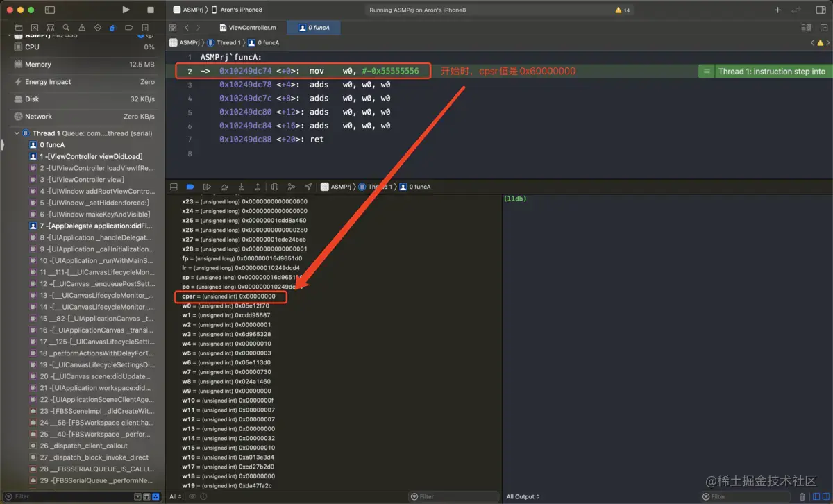Select the 0 funcA editor tab
This screenshot has width=833, height=504.
click(x=314, y=28)
